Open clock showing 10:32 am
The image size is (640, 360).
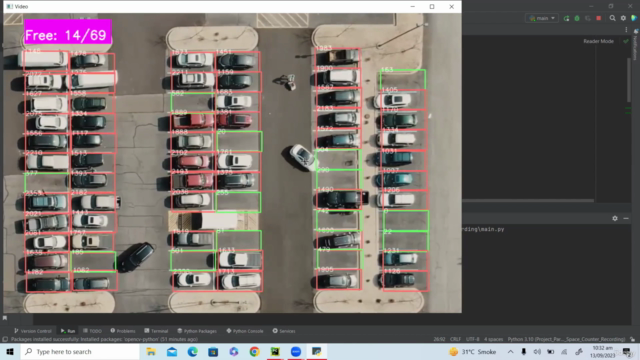pos(602,351)
